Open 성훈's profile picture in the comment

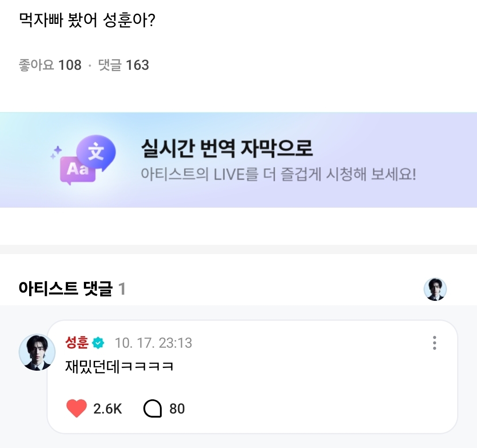tap(37, 352)
